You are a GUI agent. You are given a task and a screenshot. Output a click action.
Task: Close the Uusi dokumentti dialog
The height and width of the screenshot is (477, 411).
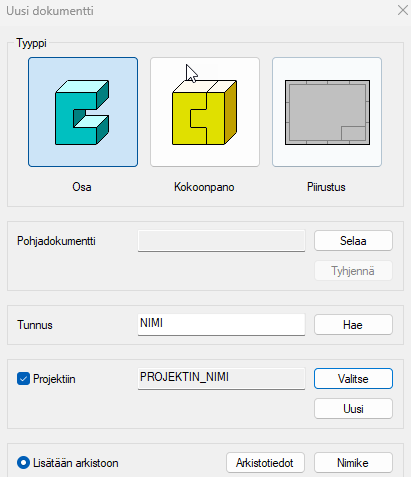pos(403,10)
